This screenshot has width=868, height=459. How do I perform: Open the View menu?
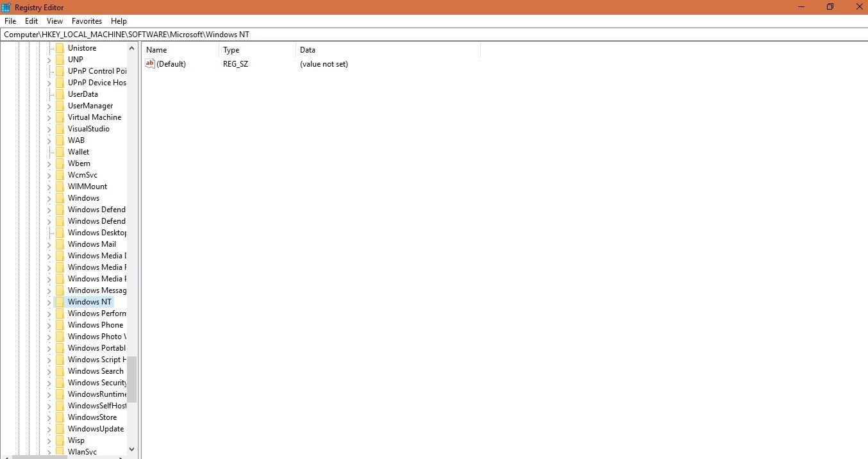point(54,21)
